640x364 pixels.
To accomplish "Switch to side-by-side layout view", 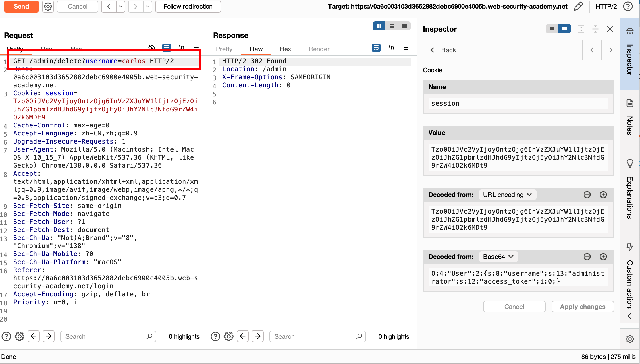I will pyautogui.click(x=379, y=26).
